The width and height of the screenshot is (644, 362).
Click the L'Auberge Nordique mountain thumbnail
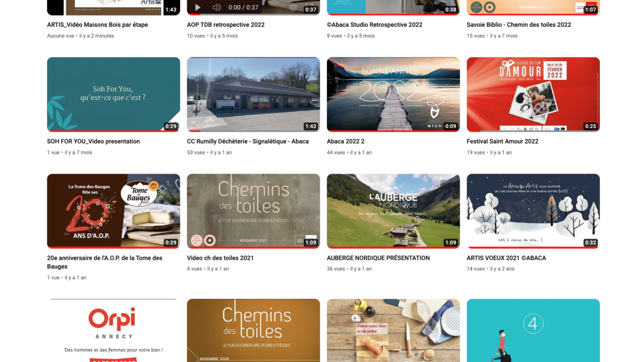pyautogui.click(x=393, y=211)
